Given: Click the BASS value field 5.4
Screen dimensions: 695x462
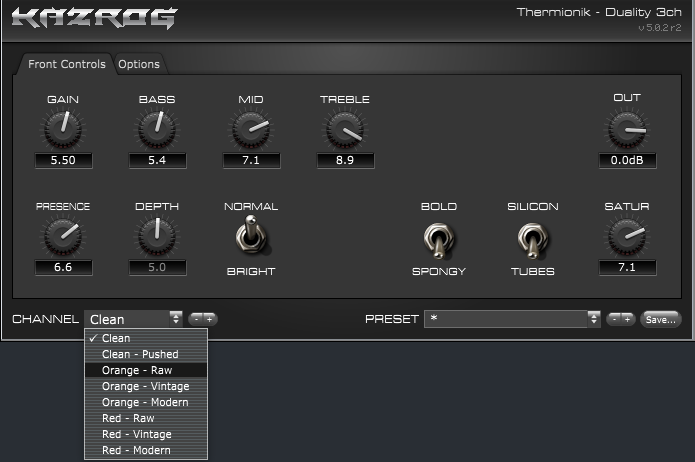Looking at the screenshot, I should [x=157, y=160].
